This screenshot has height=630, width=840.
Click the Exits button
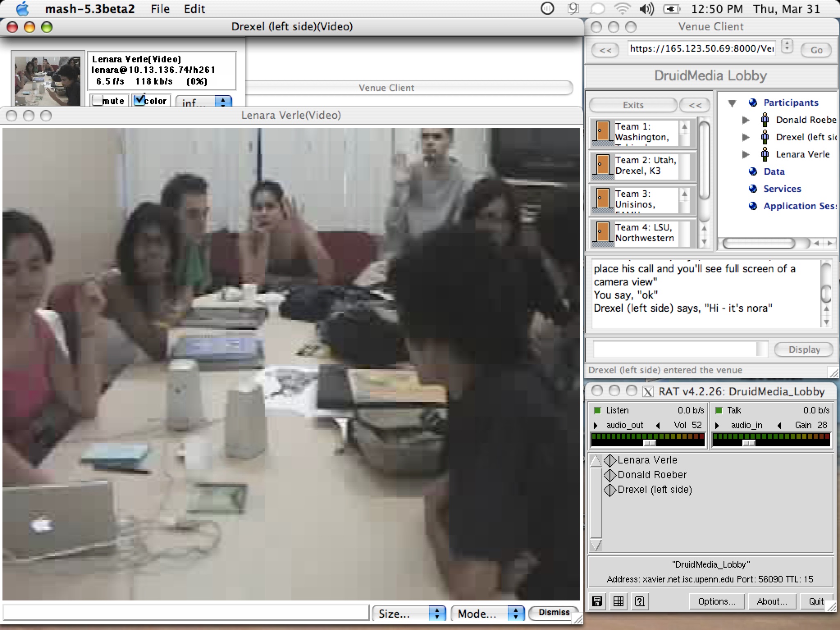coord(633,105)
